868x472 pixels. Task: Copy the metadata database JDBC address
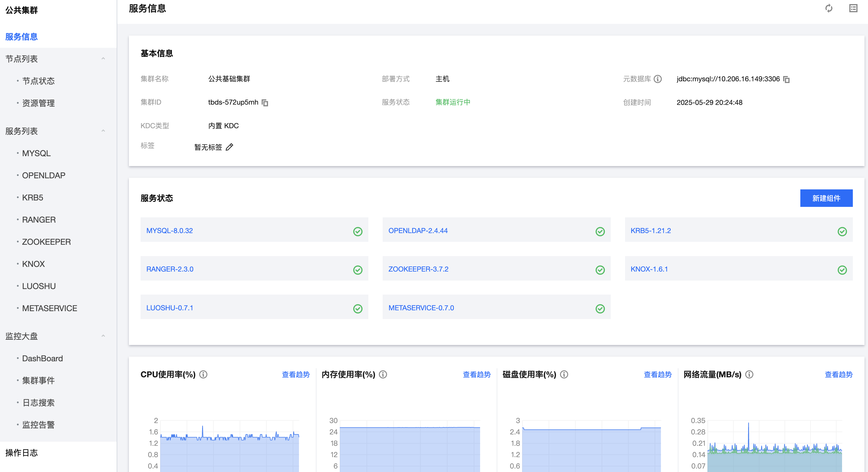point(786,80)
